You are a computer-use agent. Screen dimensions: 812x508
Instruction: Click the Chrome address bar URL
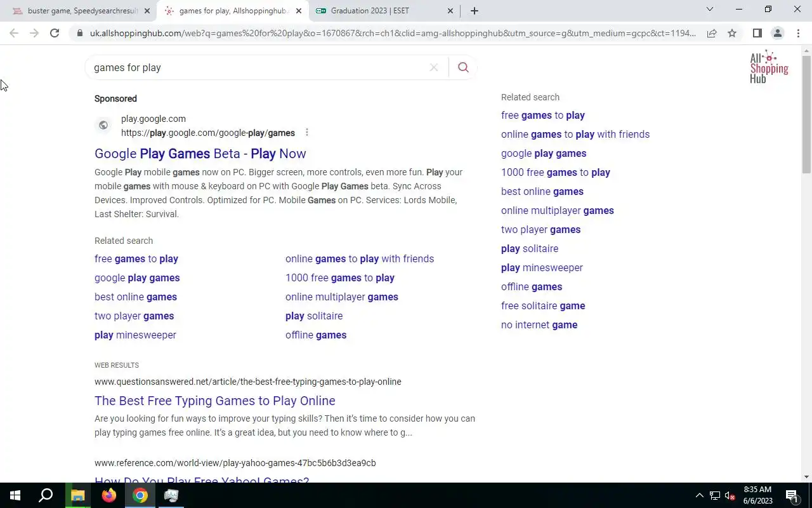393,33
